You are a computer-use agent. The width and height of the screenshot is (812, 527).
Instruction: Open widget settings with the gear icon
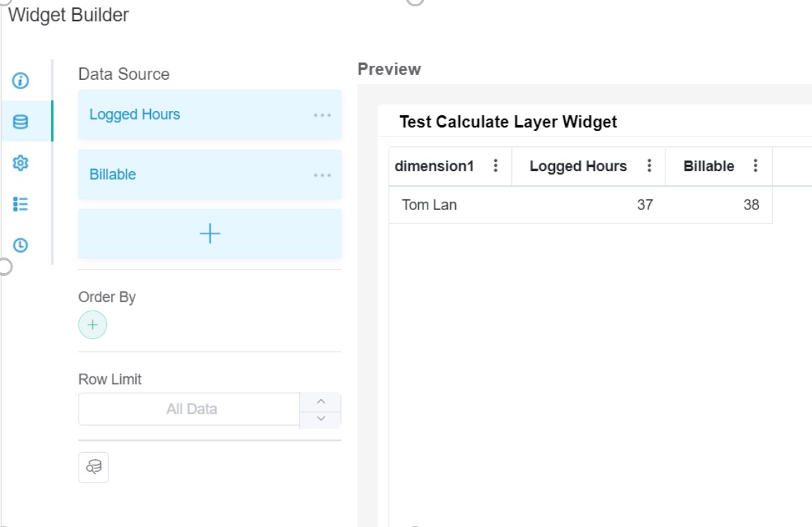click(21, 161)
